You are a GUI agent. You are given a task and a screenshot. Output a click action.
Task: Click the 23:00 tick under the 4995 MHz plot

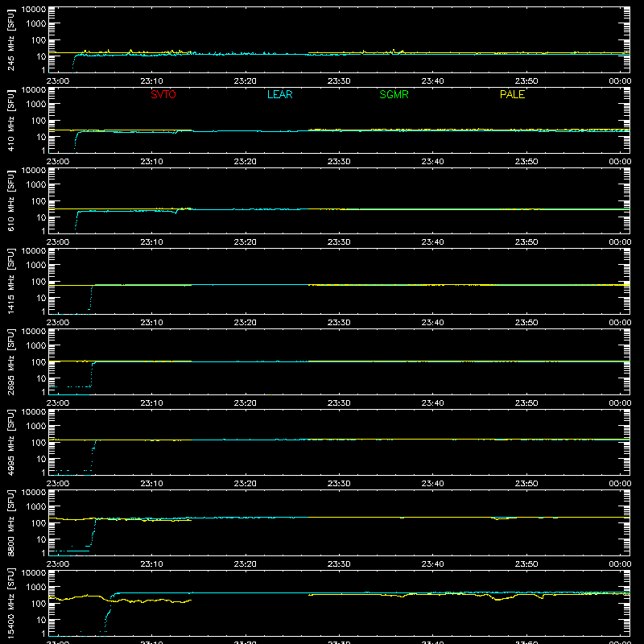[x=58, y=484]
